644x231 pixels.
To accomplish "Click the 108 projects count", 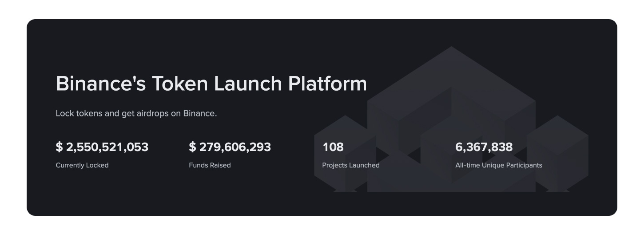I will [x=333, y=147].
